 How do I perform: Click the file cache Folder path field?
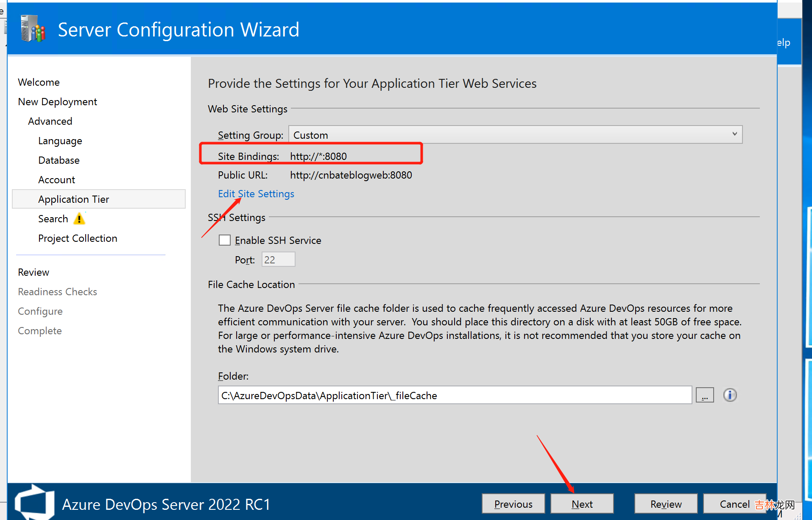pos(454,395)
